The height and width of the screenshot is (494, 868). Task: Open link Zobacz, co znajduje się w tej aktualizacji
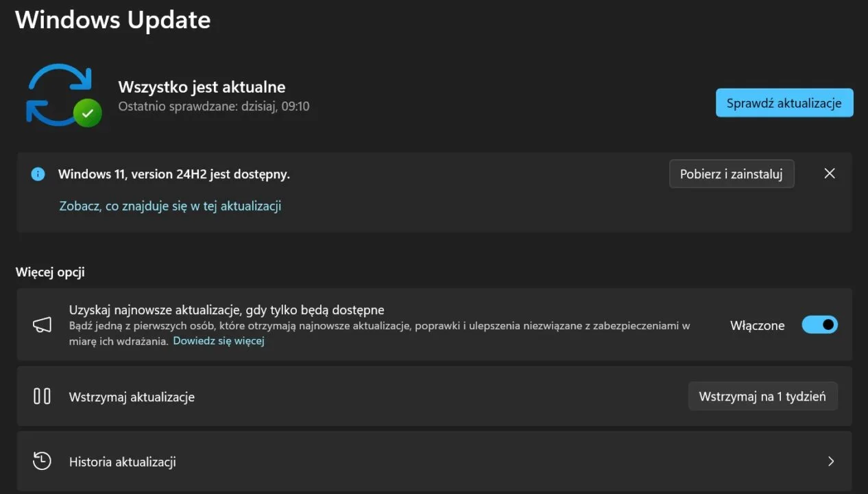[x=170, y=206]
